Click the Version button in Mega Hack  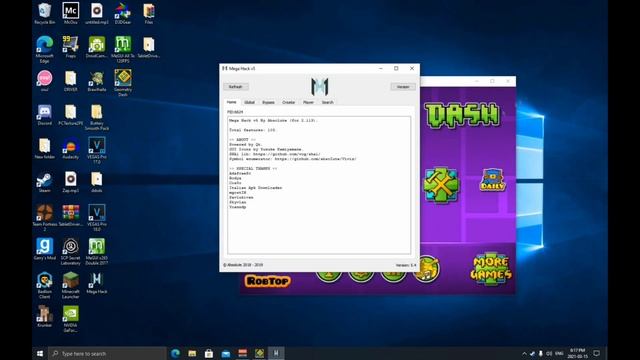pyautogui.click(x=403, y=87)
